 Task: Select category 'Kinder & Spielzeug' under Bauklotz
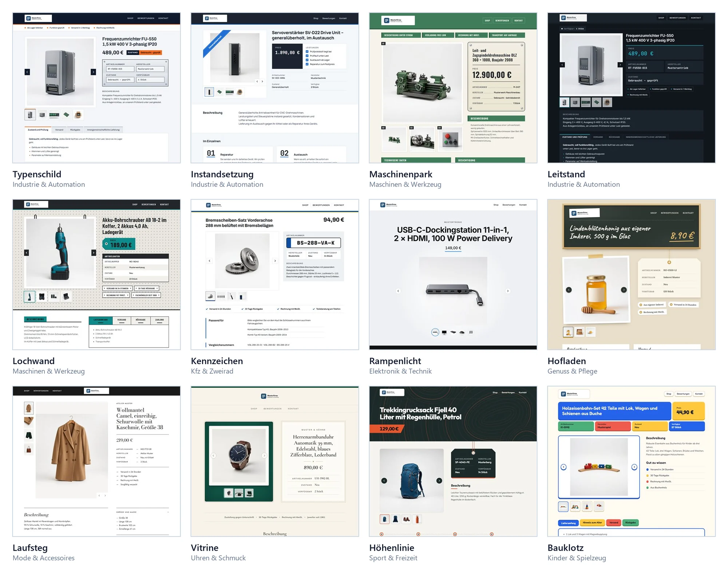coord(577,558)
